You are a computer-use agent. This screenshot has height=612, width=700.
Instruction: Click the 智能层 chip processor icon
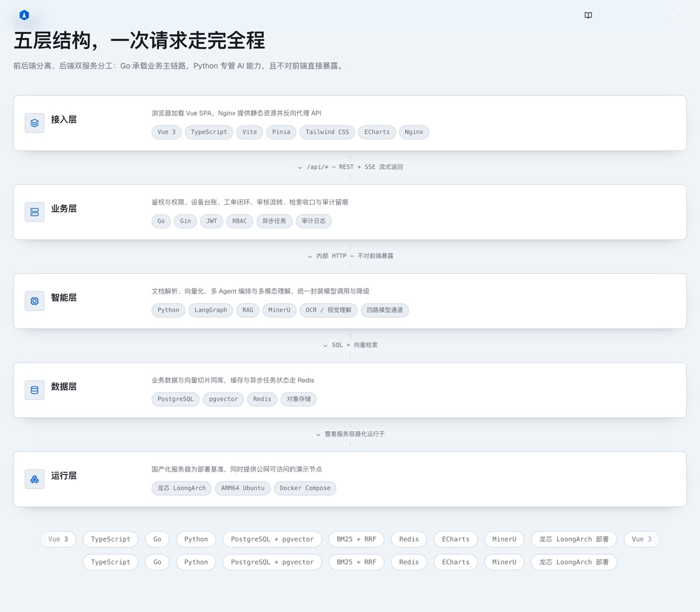coord(34,301)
